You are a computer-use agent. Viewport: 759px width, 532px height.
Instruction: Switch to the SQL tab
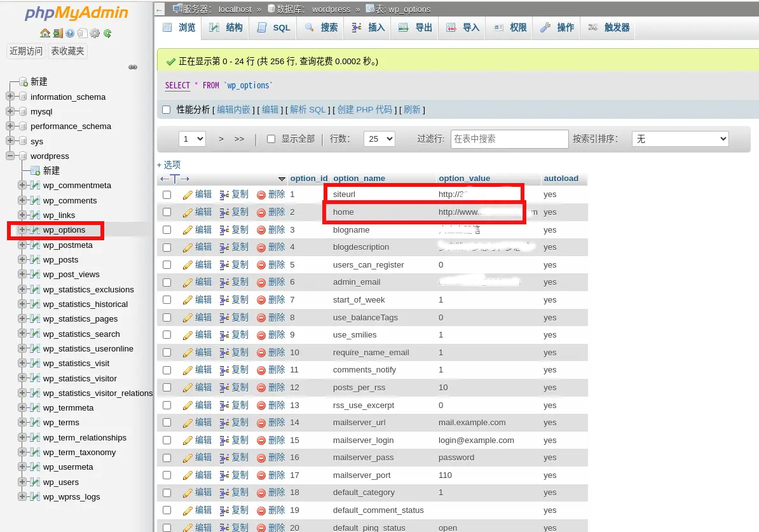click(x=274, y=27)
